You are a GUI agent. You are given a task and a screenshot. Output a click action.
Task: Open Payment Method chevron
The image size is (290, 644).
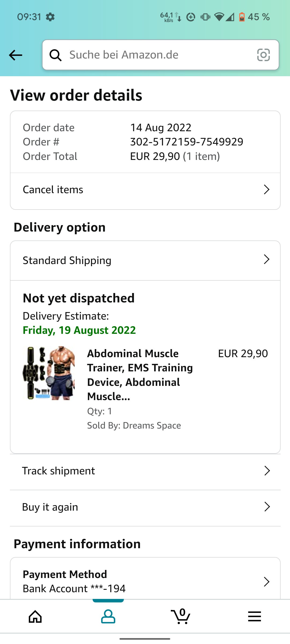tap(266, 581)
